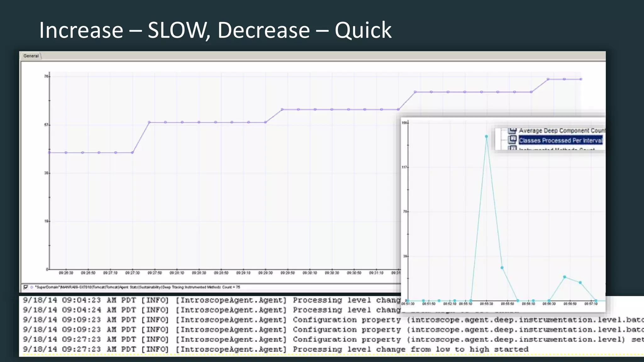Click the 09:31:10 time axis label
The height and width of the screenshot is (362, 644).
pyautogui.click(x=376, y=273)
